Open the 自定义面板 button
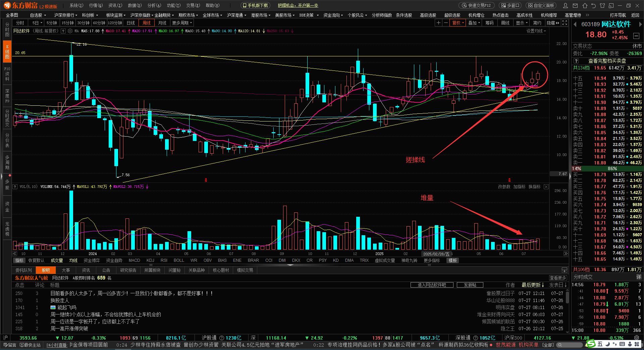Image resolution: width=644 pixels, height=350 pixels. click(x=541, y=5)
